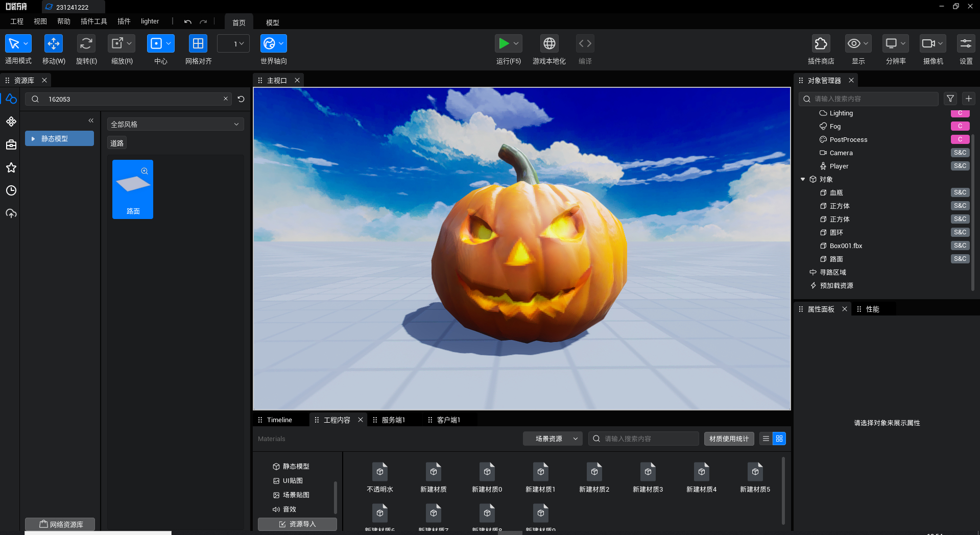Click the camera icon in toolbar
Image resolution: width=980 pixels, height=535 pixels.
[928, 43]
